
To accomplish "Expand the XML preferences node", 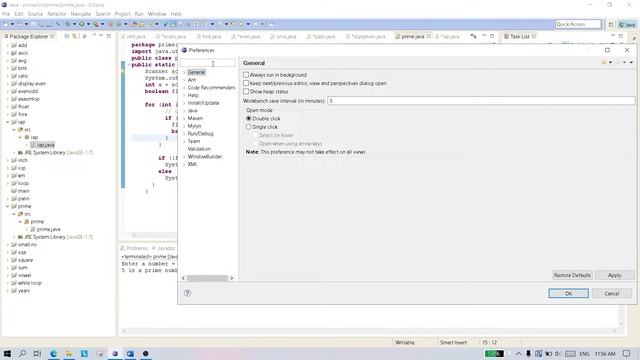I will [184, 164].
